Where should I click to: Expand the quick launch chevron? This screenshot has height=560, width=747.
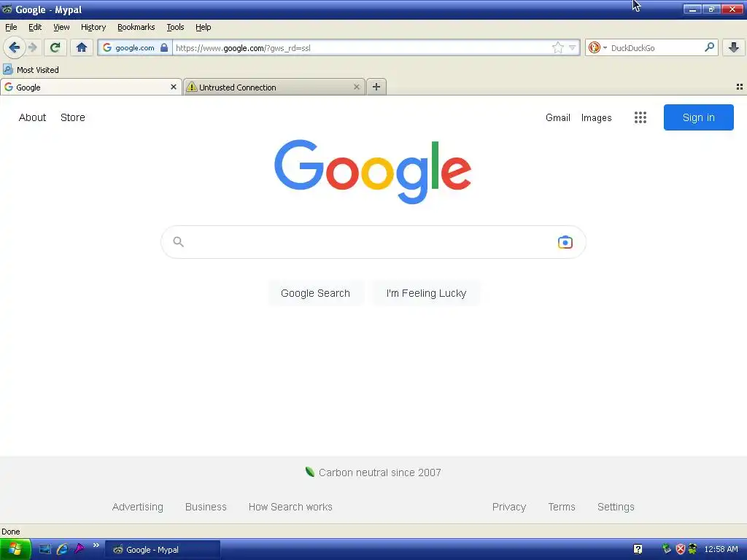click(x=96, y=545)
